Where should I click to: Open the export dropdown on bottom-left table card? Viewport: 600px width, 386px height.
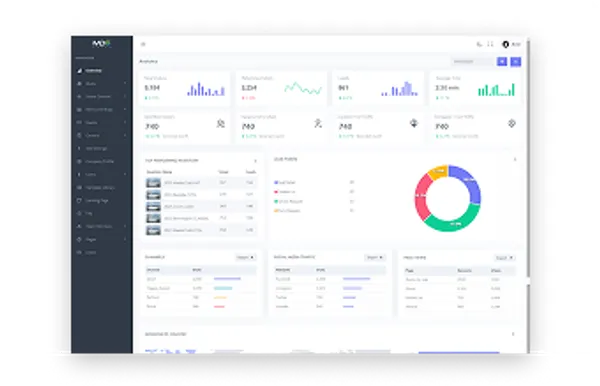245,257
